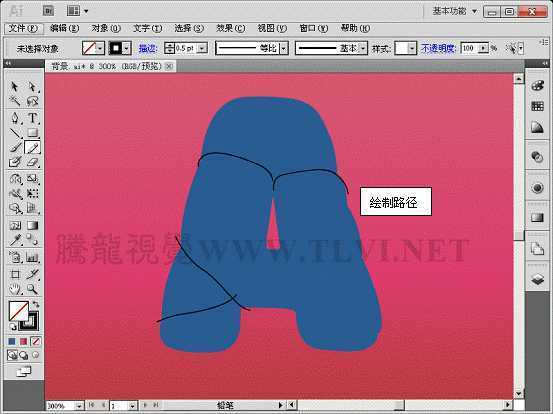Change the screen mode button
The width and height of the screenshot is (553, 414).
coord(24,371)
